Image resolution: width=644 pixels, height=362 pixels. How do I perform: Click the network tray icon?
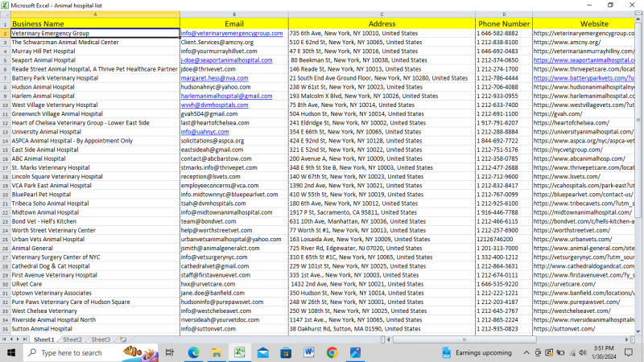click(572, 352)
